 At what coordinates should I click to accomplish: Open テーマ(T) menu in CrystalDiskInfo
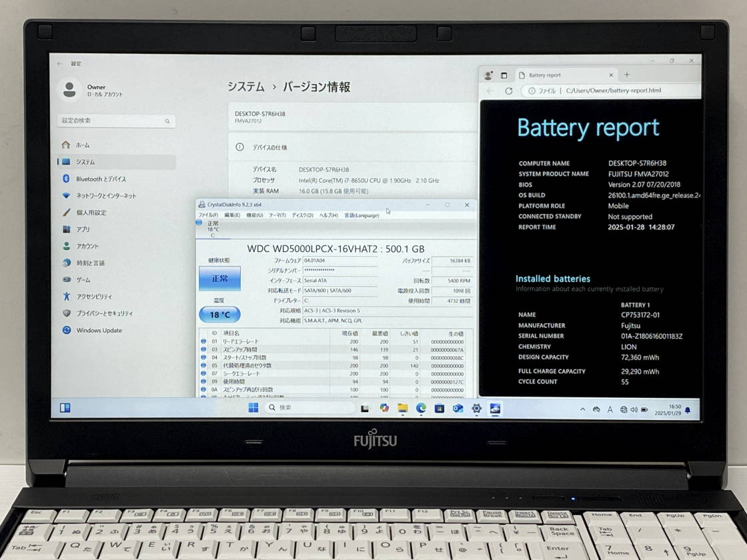277,215
